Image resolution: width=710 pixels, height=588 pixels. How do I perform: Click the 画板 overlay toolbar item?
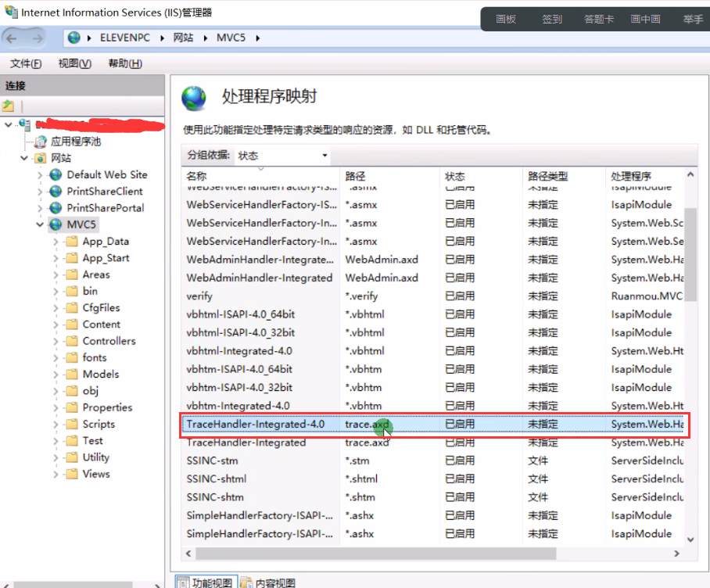[x=506, y=19]
